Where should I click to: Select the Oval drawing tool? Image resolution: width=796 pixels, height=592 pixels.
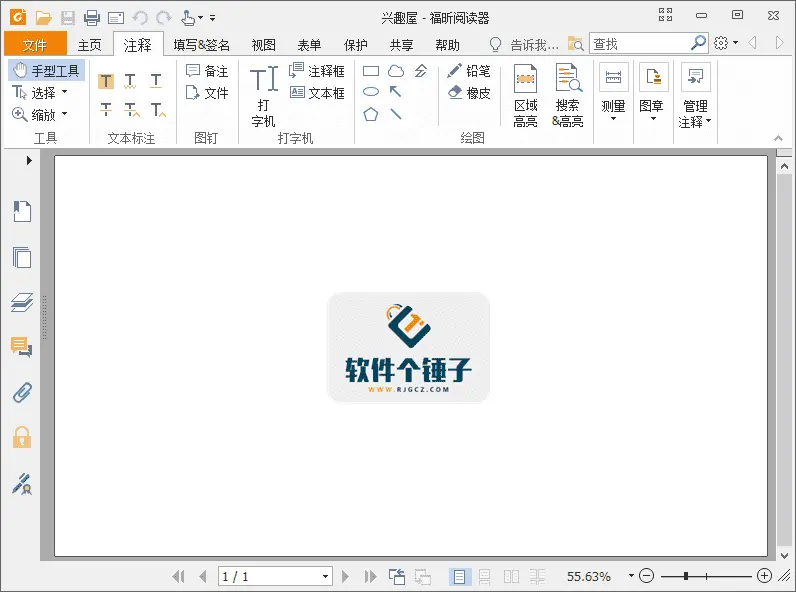click(371, 92)
